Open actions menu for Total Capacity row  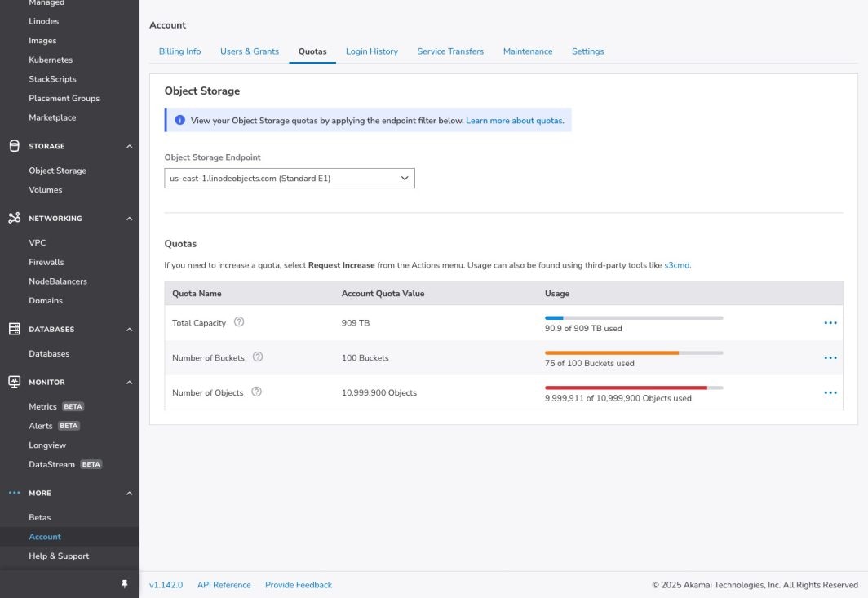(830, 323)
